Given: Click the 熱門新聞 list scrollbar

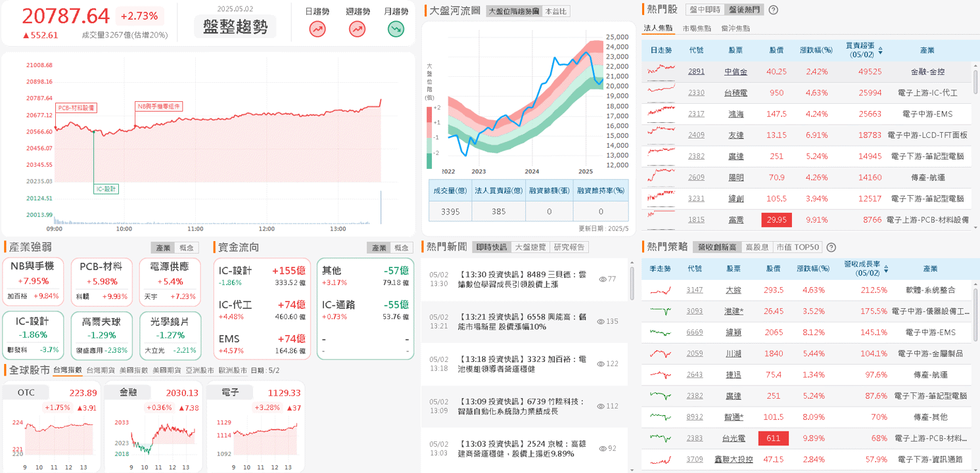Looking at the screenshot, I should [x=632, y=282].
